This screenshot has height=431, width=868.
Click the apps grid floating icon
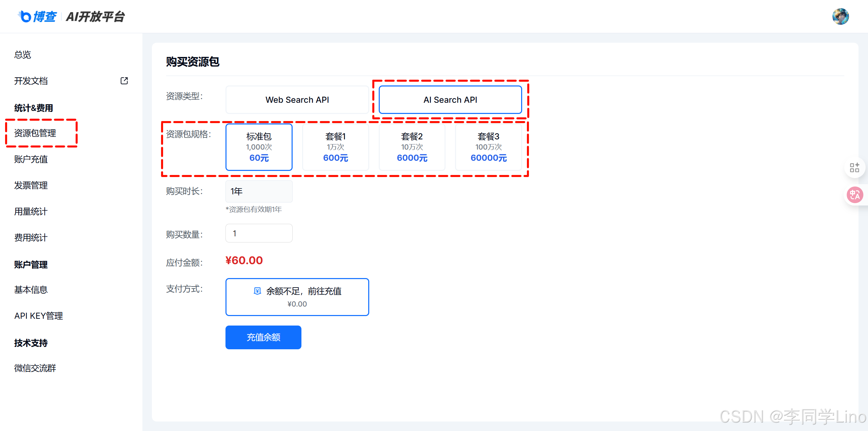(x=854, y=168)
